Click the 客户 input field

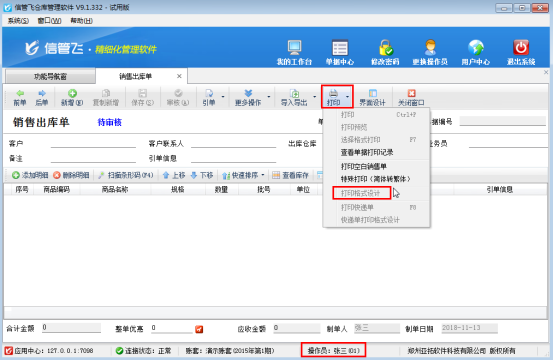pos(93,143)
